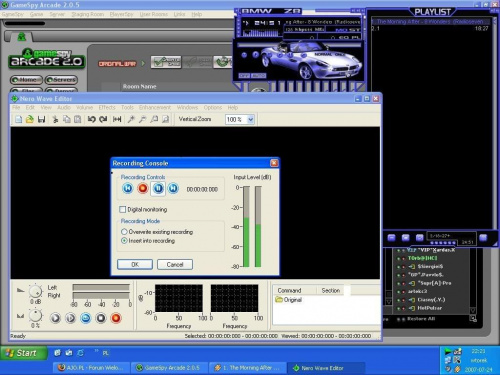Screen dimensions: 500x375
Task: Select Insert into recording radio option
Action: click(124, 241)
